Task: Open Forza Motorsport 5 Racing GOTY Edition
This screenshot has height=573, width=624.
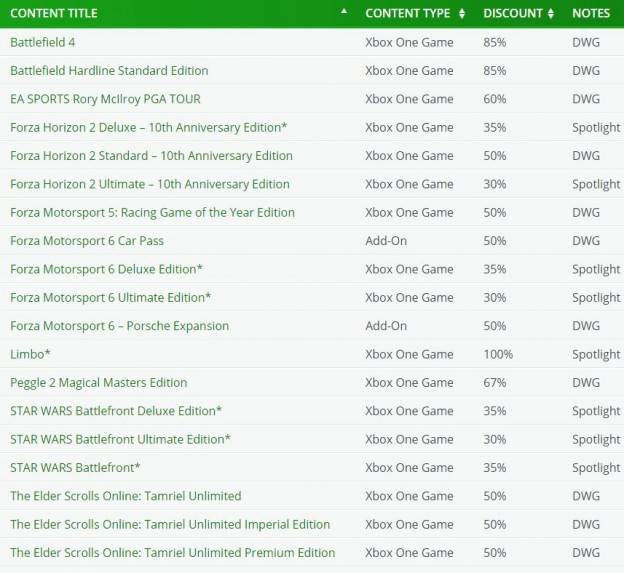Action: pyautogui.click(x=152, y=212)
